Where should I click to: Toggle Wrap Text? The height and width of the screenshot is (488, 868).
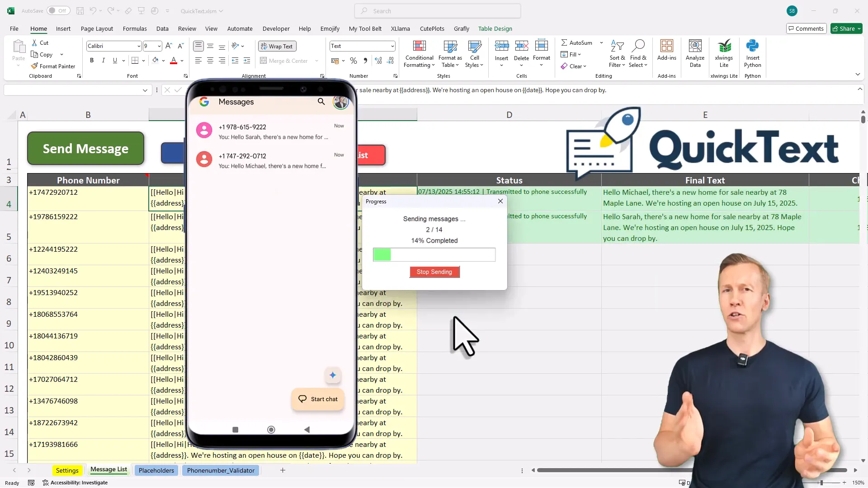(277, 46)
